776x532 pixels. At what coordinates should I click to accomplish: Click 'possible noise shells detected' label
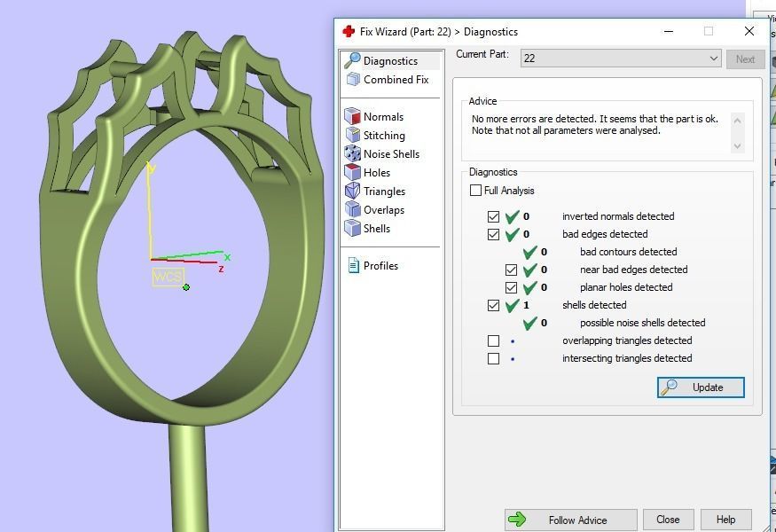pos(642,323)
